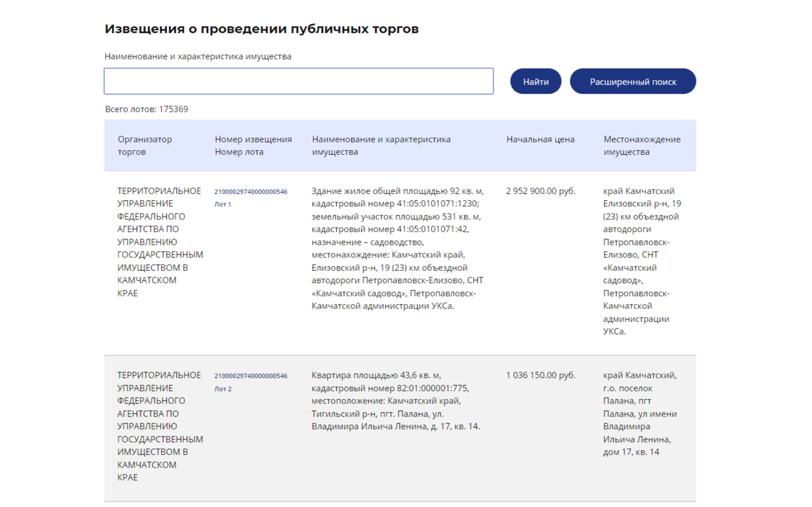Select the 2 952 900.00 руб. price
Viewport: 812px width, 507px height.
point(540,191)
